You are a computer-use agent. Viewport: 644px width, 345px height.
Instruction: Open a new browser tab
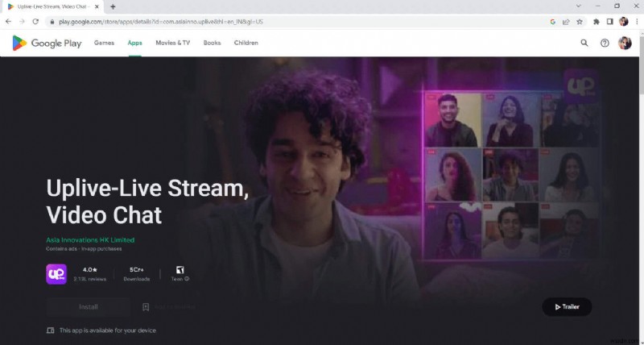(113, 6)
